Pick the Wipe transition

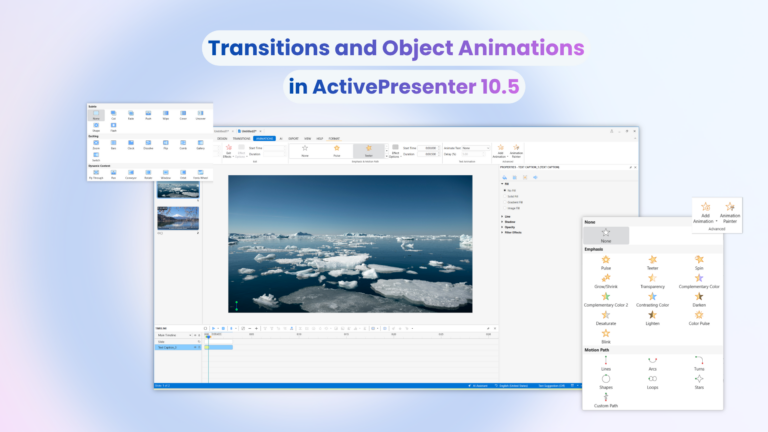[x=166, y=115]
